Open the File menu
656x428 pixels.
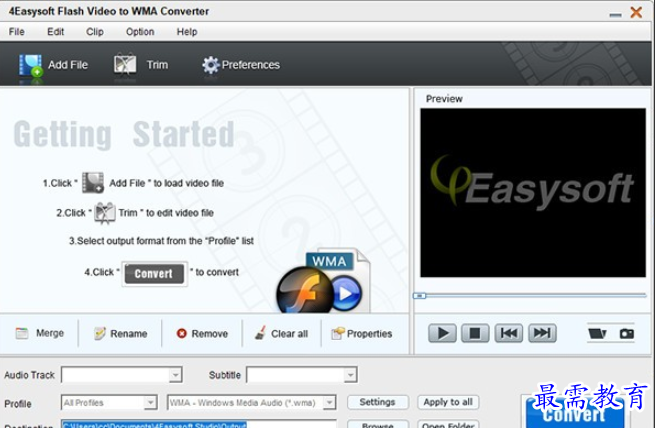[17, 32]
